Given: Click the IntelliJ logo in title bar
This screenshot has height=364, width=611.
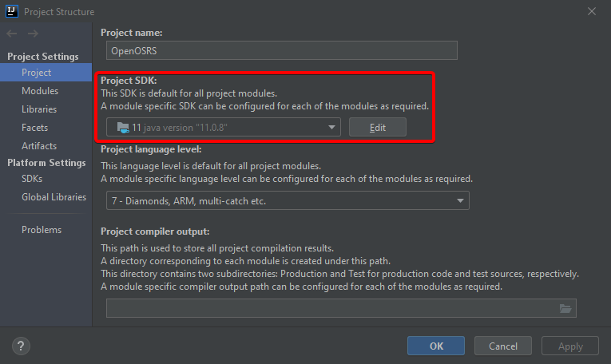Looking at the screenshot, I should [x=11, y=11].
